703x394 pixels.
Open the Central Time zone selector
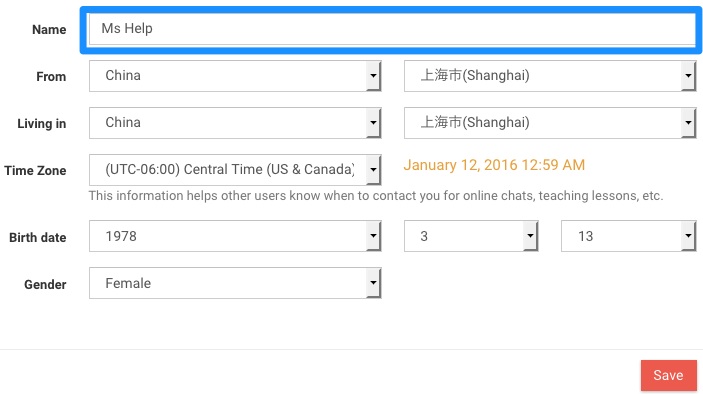(235, 170)
